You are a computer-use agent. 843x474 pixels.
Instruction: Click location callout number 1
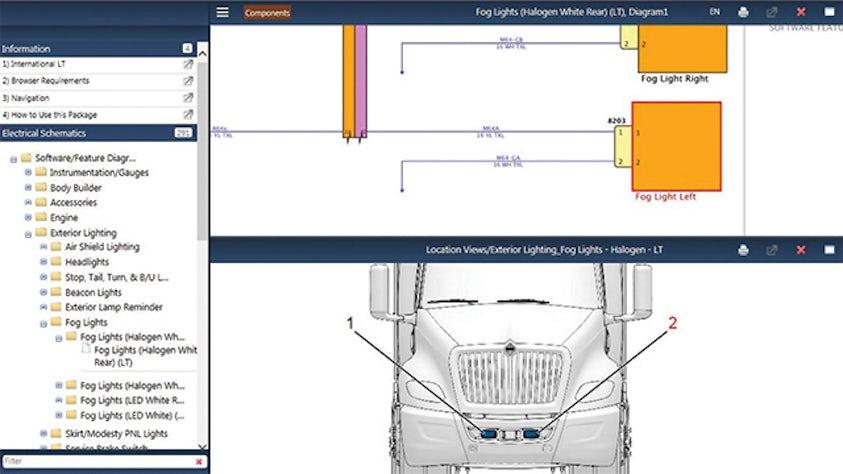(350, 323)
